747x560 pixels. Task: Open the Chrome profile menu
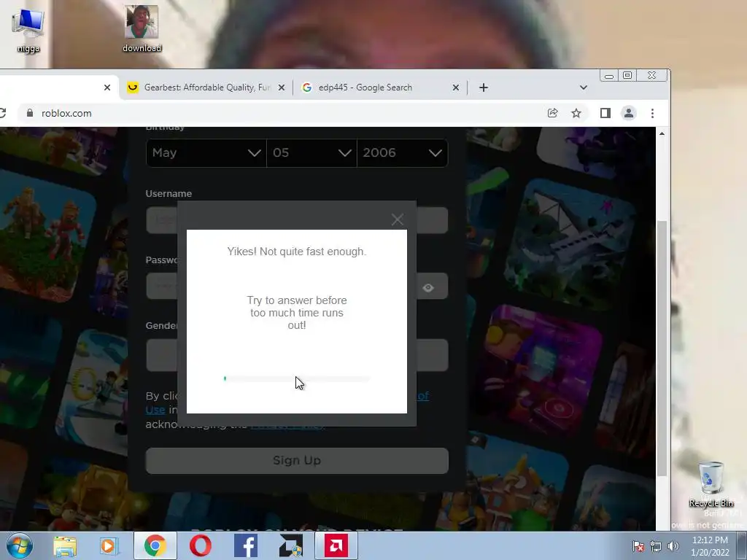(629, 113)
